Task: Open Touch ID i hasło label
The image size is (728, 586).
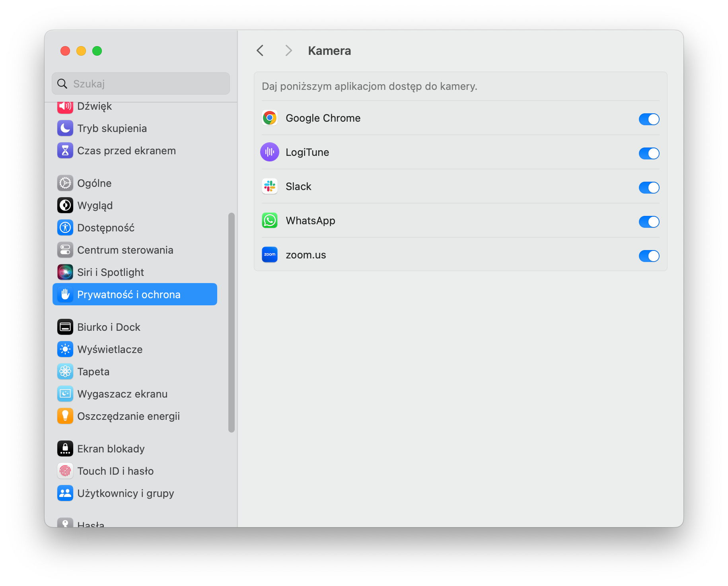Action: [x=115, y=471]
